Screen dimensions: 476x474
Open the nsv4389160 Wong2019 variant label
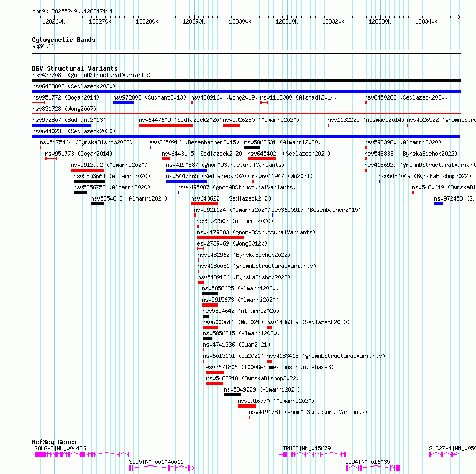[224, 97]
